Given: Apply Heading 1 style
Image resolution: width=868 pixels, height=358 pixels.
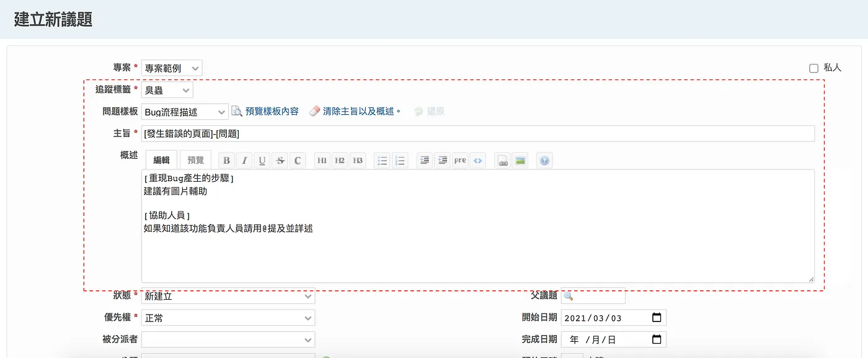Looking at the screenshot, I should 322,160.
